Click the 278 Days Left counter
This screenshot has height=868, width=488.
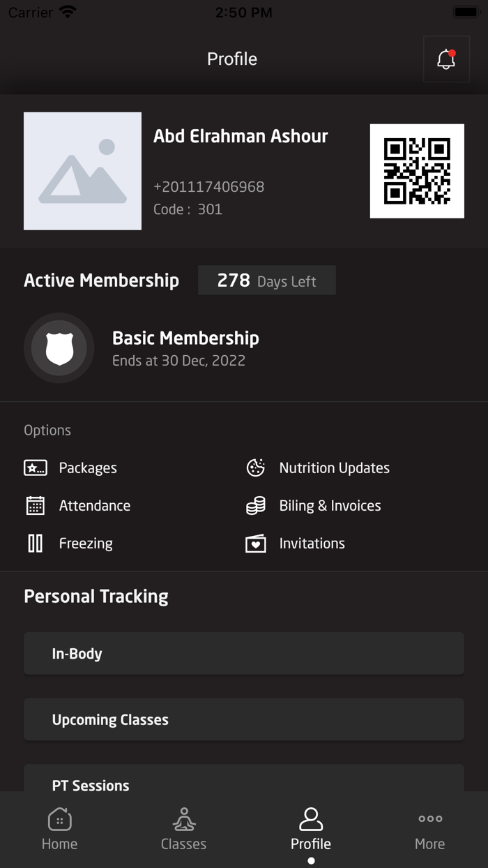(267, 280)
